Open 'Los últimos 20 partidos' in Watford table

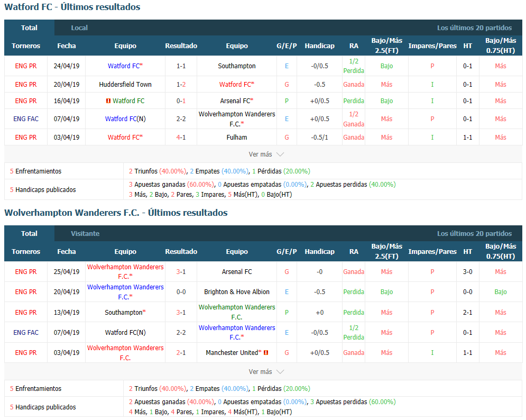(x=474, y=28)
